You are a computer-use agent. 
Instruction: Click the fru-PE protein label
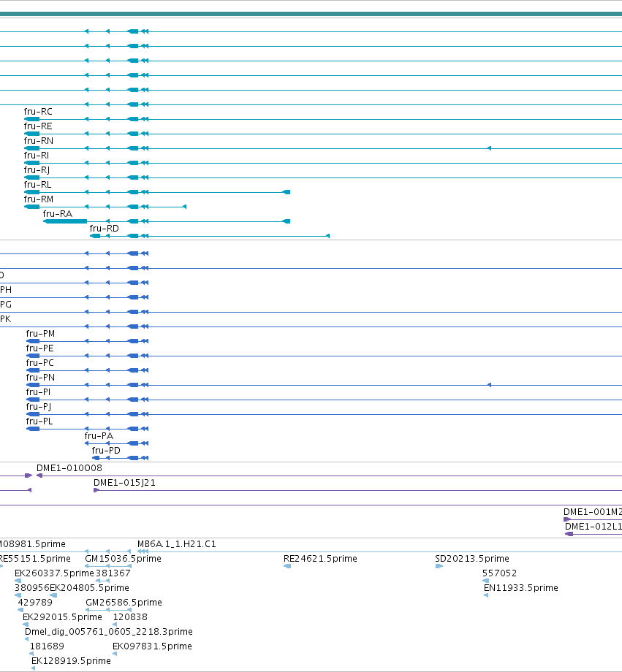(40, 348)
